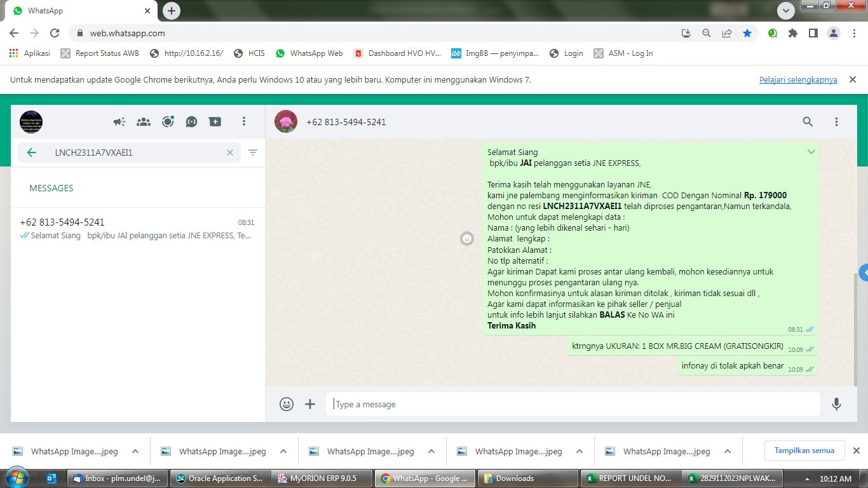
Task: Dismiss the Chrome update notification bar
Action: (x=853, y=79)
